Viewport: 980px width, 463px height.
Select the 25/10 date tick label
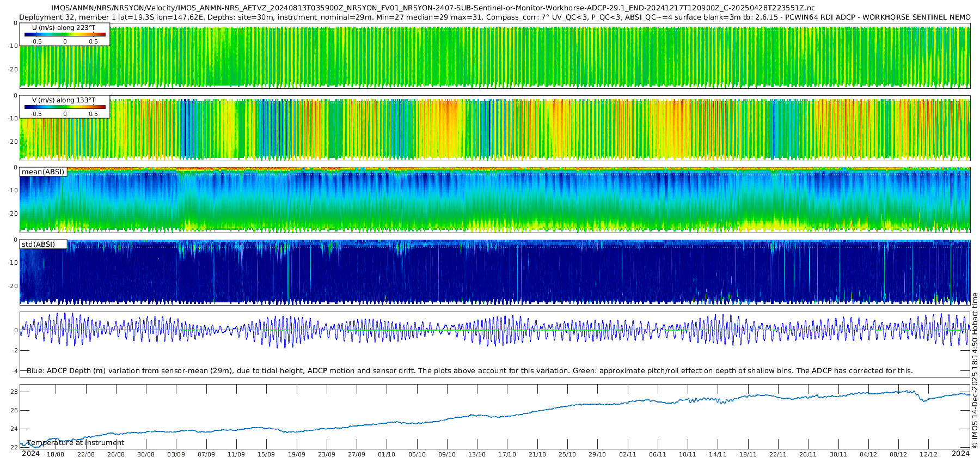567,454
